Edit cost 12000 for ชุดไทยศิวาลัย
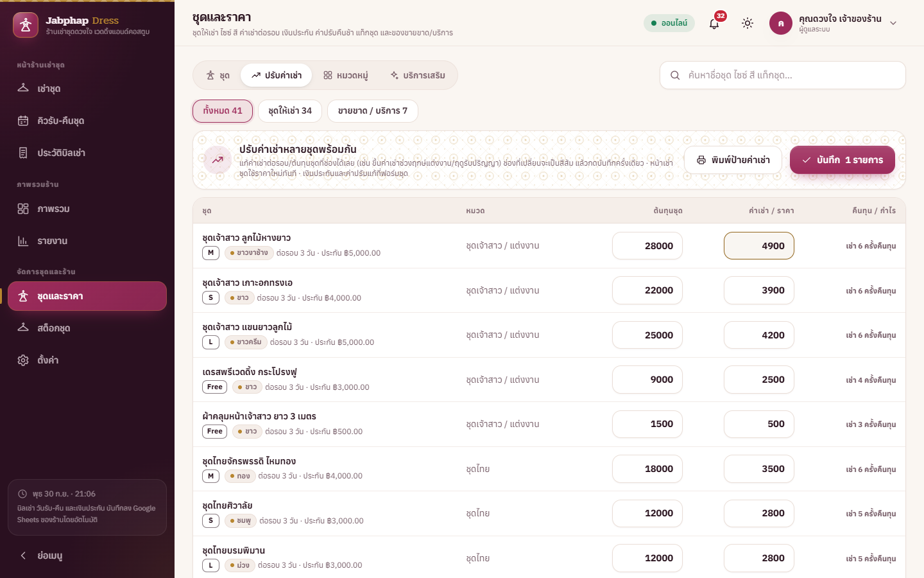This screenshot has width=924, height=578. point(647,513)
